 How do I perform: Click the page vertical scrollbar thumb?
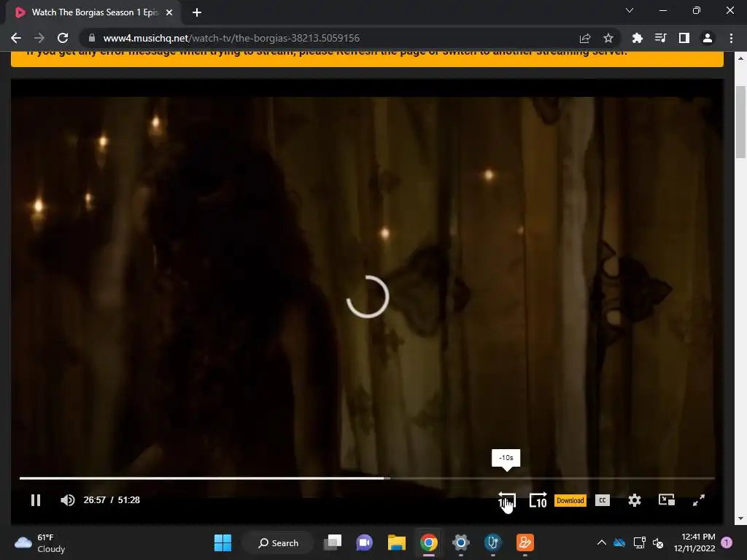click(740, 122)
